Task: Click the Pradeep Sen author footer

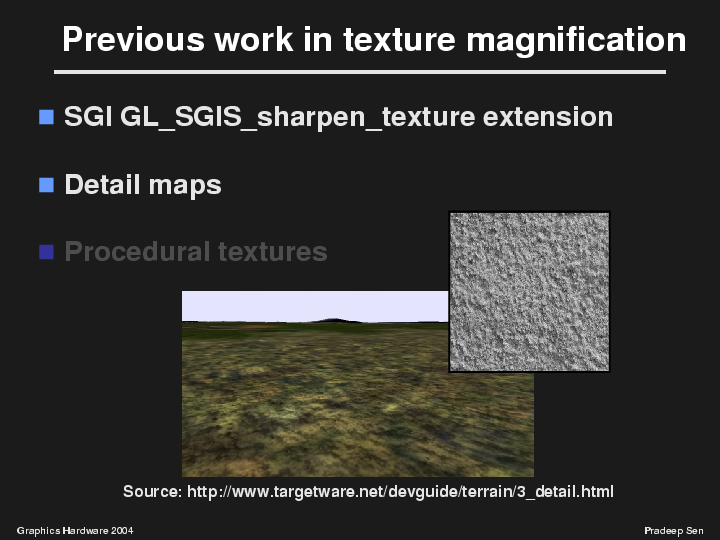Action: 674,527
